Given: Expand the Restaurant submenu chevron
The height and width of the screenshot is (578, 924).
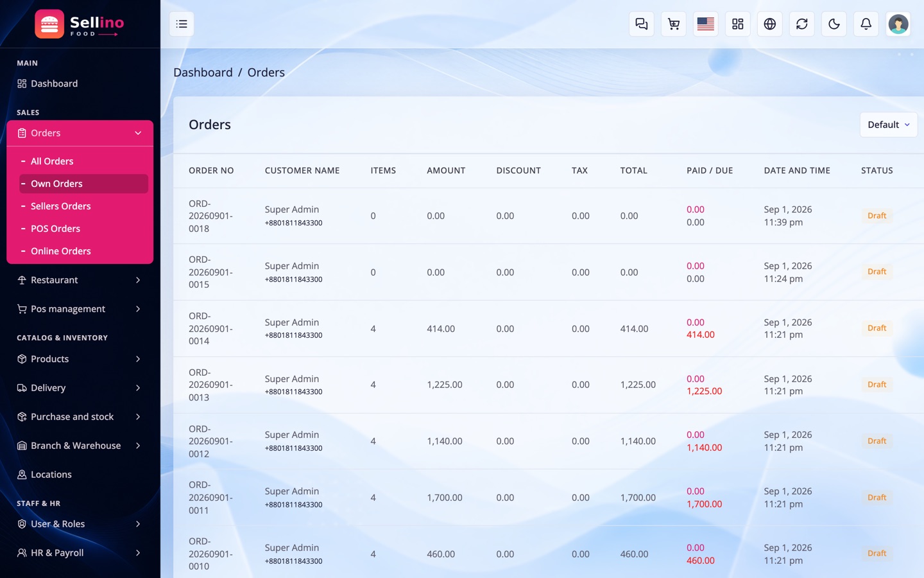Looking at the screenshot, I should [x=138, y=280].
